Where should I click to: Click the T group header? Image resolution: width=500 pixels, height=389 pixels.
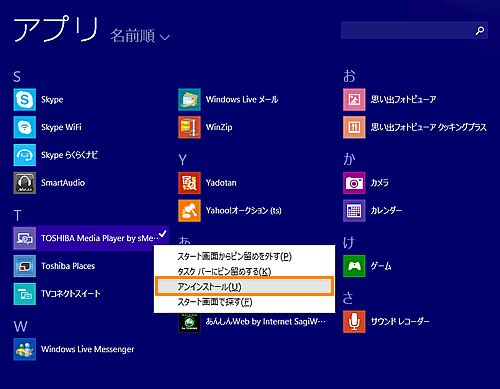point(17,216)
